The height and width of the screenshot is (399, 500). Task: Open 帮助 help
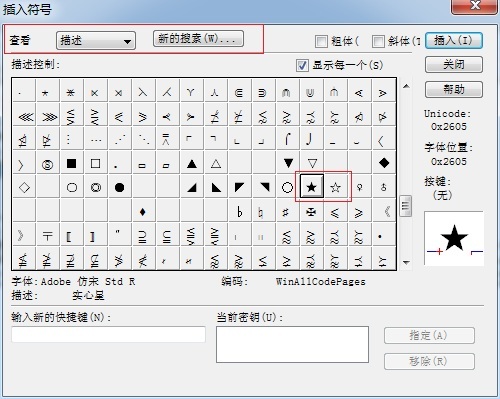454,89
